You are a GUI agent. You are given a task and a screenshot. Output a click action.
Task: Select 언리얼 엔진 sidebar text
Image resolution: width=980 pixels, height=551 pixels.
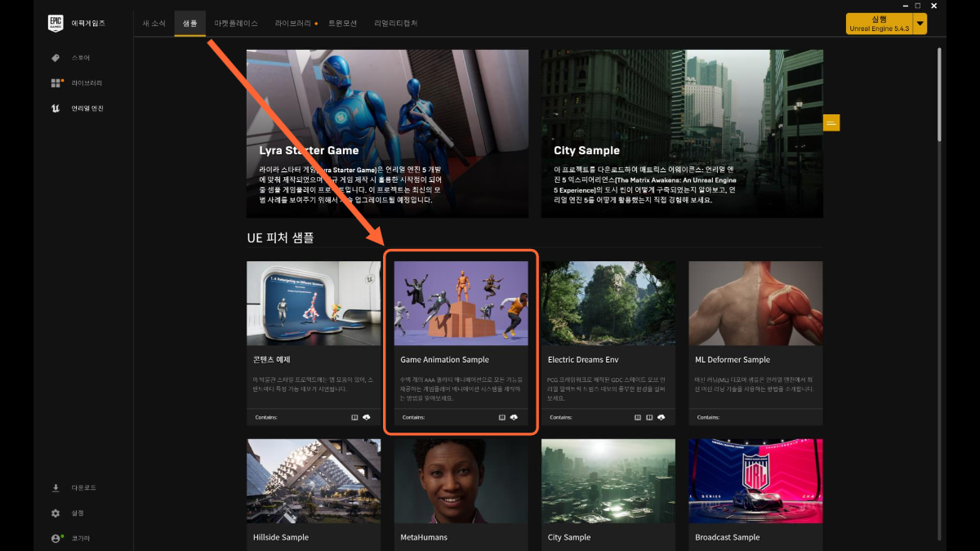[87, 108]
